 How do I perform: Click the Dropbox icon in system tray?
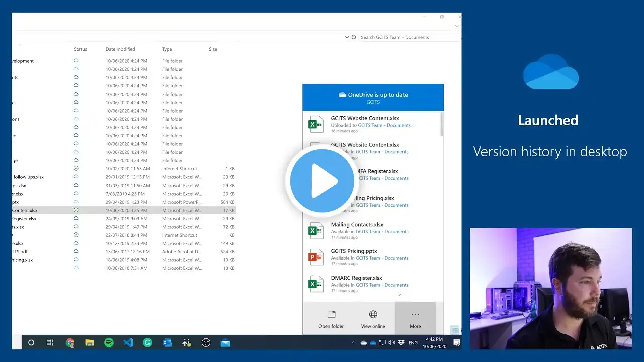point(401,343)
